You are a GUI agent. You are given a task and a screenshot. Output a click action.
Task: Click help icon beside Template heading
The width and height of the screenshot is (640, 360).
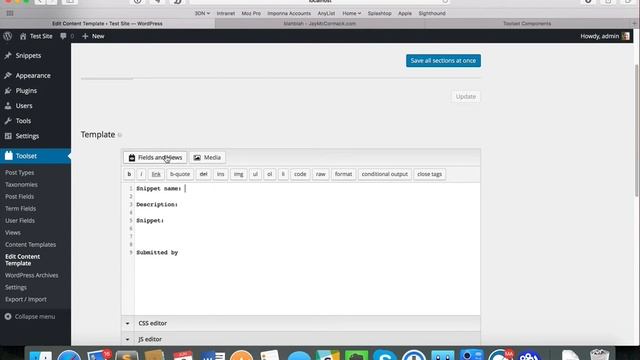coord(120,135)
